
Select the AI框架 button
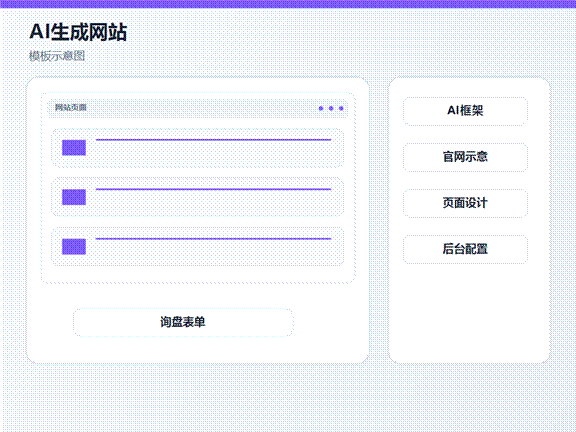pos(465,111)
